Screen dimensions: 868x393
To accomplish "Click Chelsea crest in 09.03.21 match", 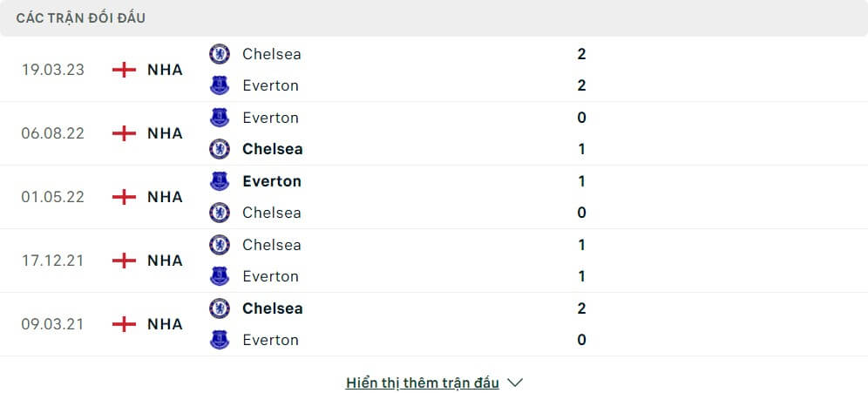I will tap(220, 308).
